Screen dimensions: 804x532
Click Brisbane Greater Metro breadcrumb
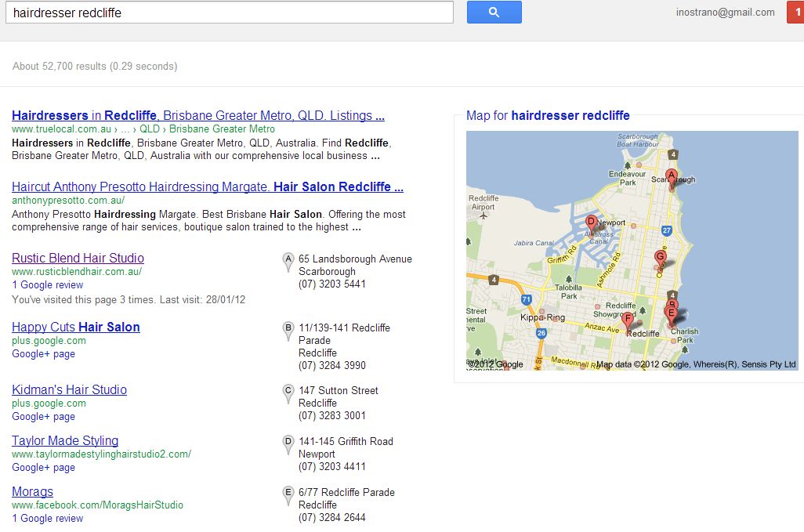[x=222, y=129]
